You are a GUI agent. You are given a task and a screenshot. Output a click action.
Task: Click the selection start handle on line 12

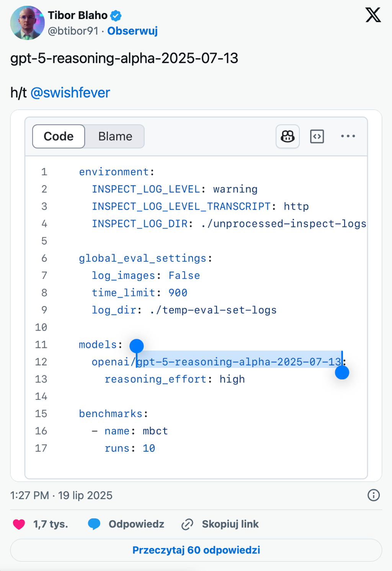click(136, 346)
